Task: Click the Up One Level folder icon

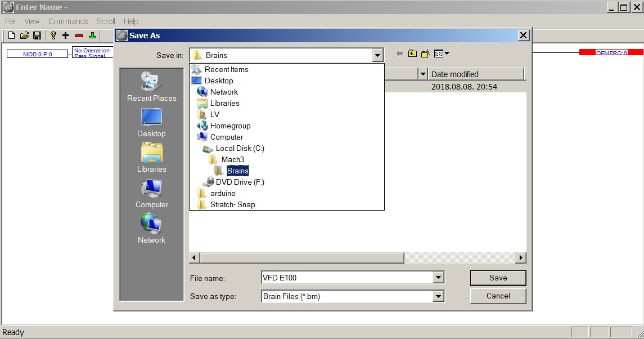Action: [x=412, y=53]
